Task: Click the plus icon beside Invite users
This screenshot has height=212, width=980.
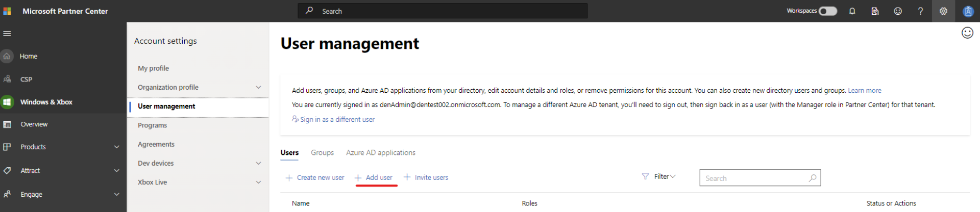Action: [407, 177]
